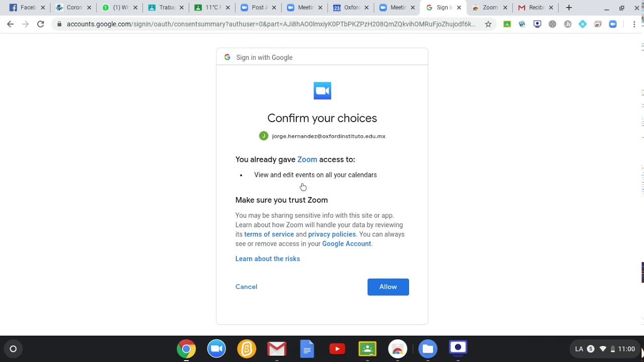The width and height of the screenshot is (644, 362).
Task: Click the Cancel link
Action: (x=246, y=287)
